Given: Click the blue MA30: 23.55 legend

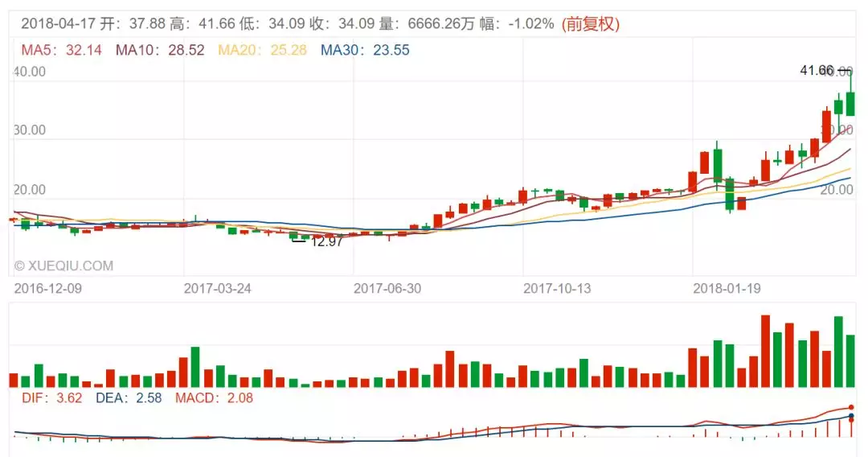Looking at the screenshot, I should coord(365,51).
